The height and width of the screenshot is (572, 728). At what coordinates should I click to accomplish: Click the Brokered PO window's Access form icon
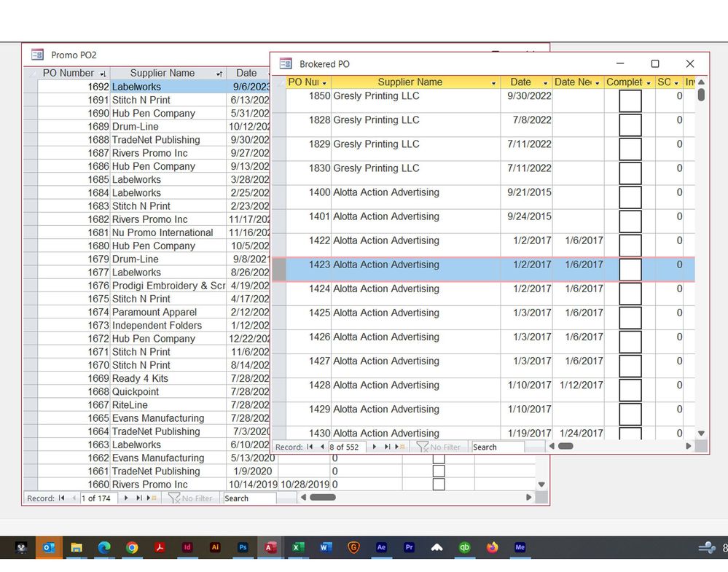(283, 64)
